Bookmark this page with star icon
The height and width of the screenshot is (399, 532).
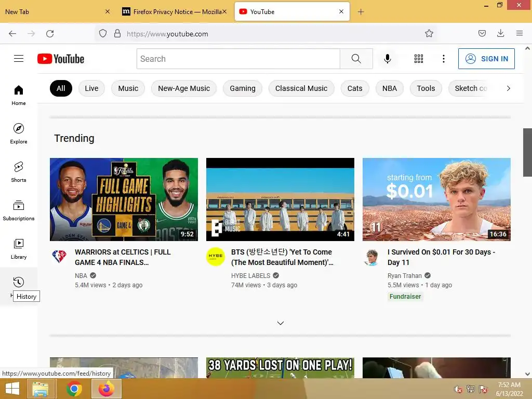click(x=429, y=34)
